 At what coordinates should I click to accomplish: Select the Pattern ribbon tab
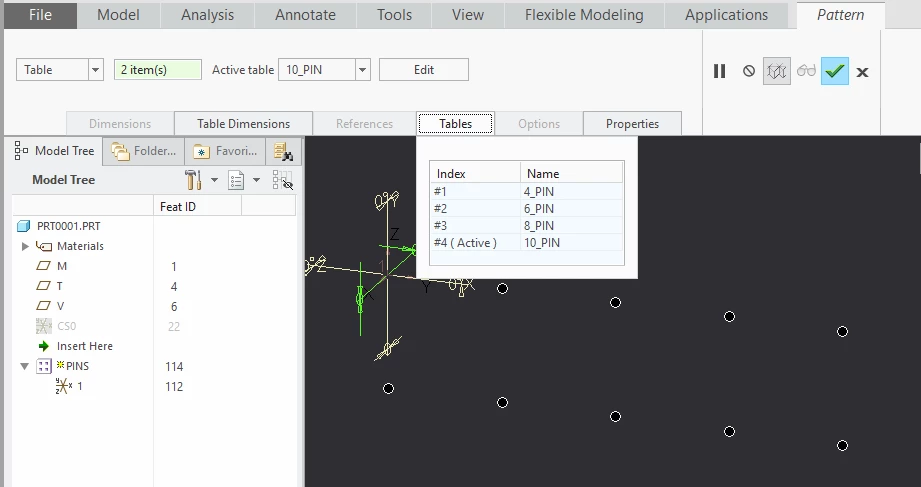pos(841,15)
